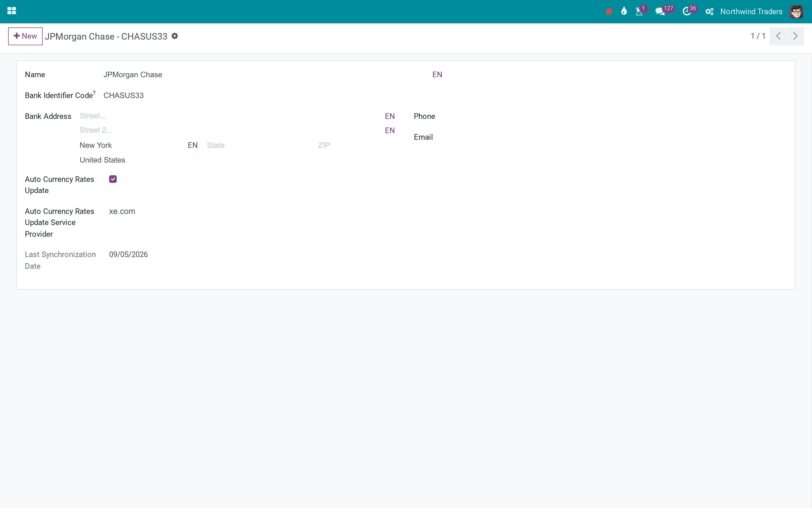The height and width of the screenshot is (508, 812).
Task: Open the country dropdown United States
Action: (237, 160)
